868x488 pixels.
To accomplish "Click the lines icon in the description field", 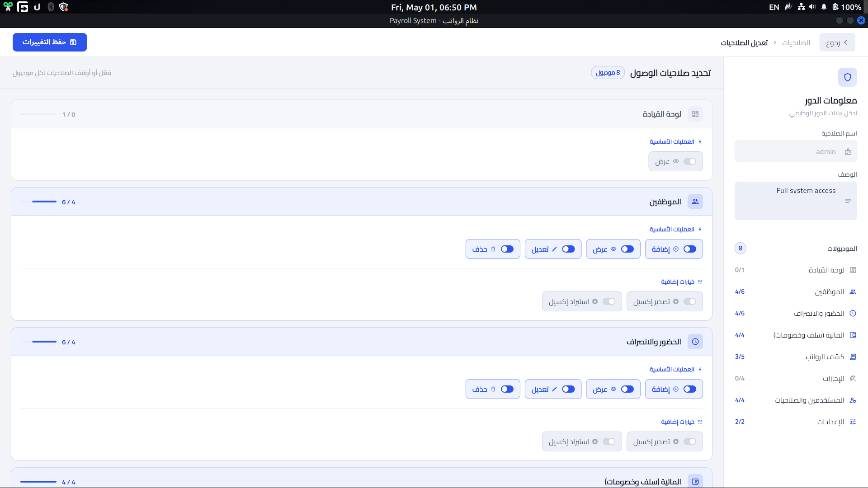I will point(848,201).
